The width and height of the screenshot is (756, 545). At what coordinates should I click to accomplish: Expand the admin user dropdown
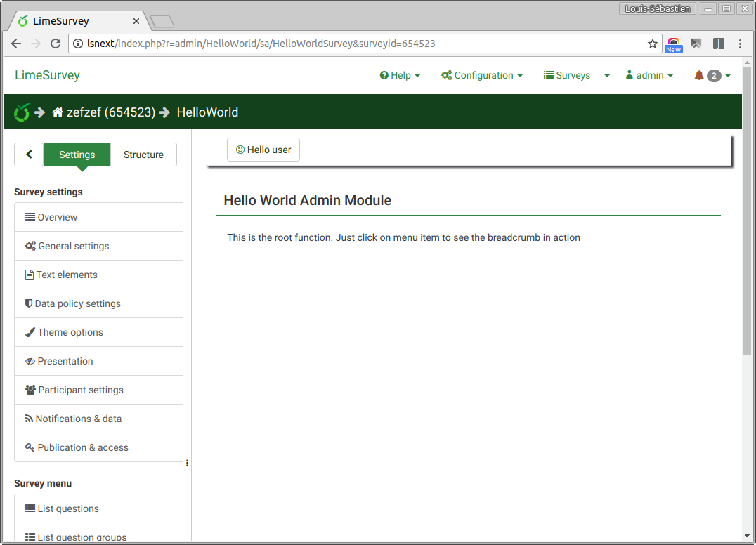(x=649, y=75)
